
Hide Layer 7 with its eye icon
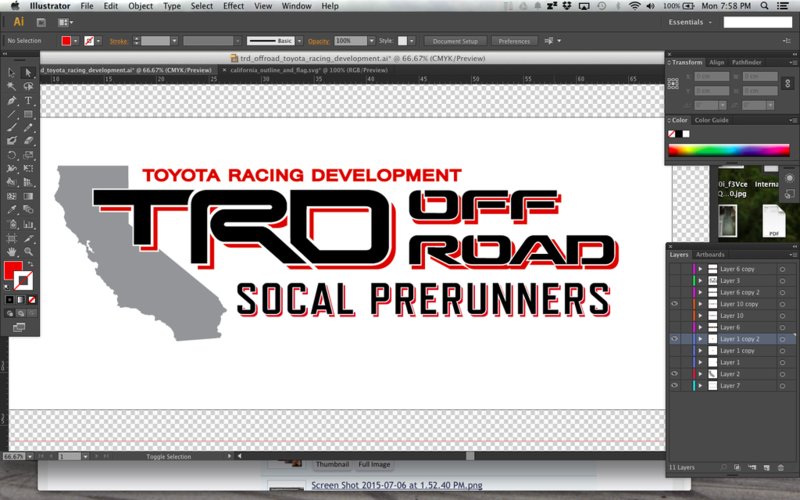tap(674, 386)
